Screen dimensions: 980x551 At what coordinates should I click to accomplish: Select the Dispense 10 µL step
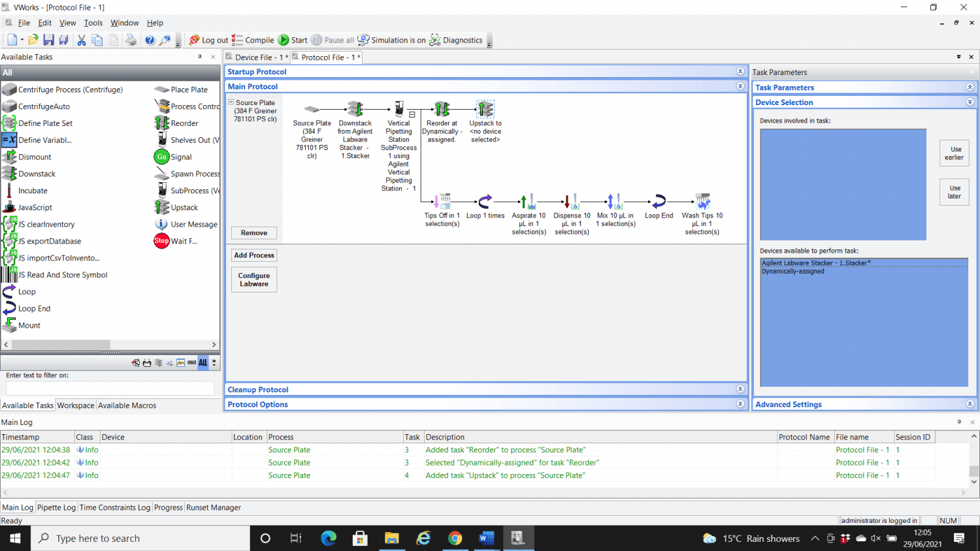tap(572, 214)
